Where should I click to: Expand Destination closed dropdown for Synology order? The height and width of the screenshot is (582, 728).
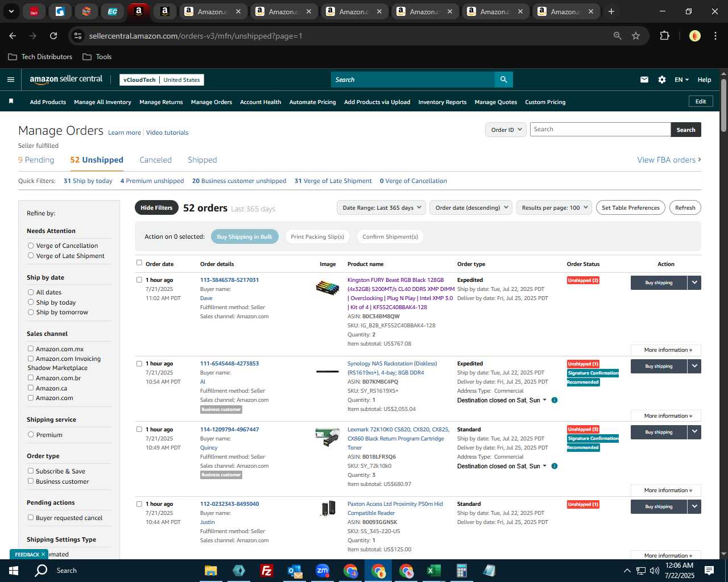[501, 400]
